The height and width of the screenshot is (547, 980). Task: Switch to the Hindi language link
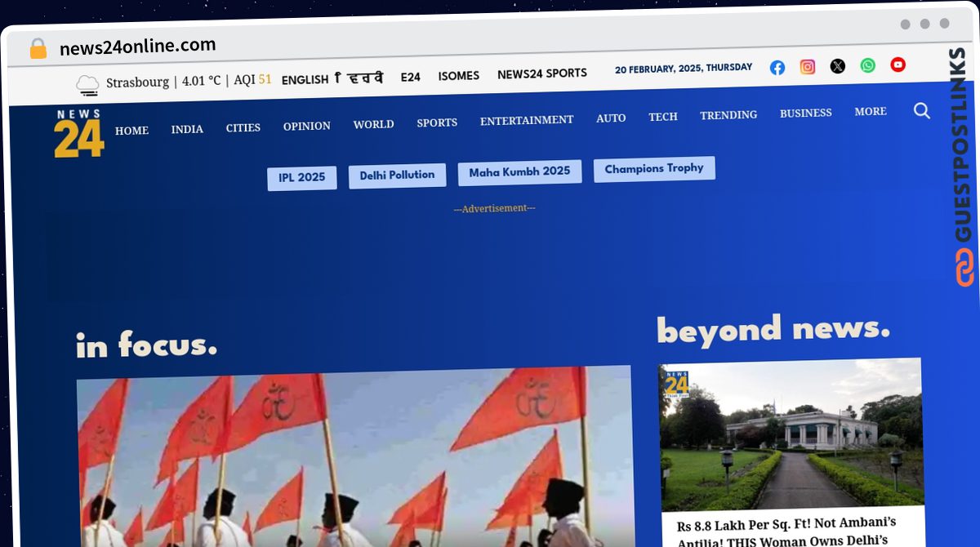tap(359, 78)
